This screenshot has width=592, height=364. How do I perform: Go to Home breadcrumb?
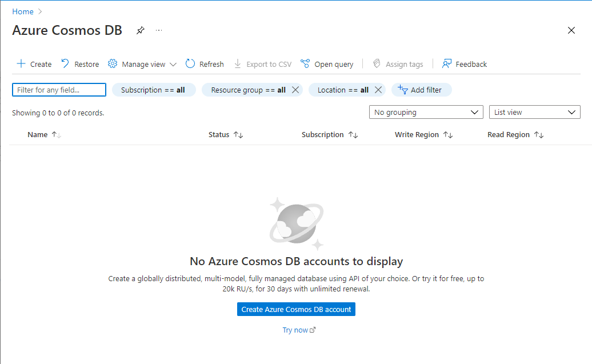coord(23,11)
